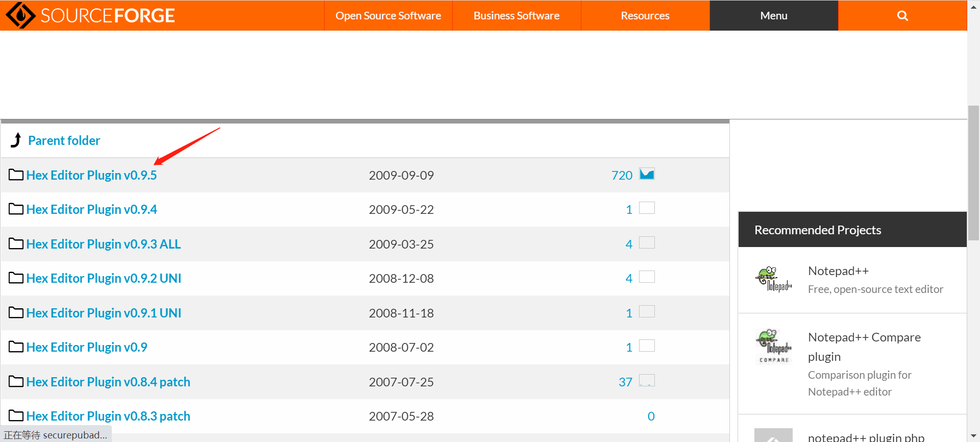This screenshot has width=980, height=442.
Task: Click date 2009-09-09
Action: click(x=401, y=175)
